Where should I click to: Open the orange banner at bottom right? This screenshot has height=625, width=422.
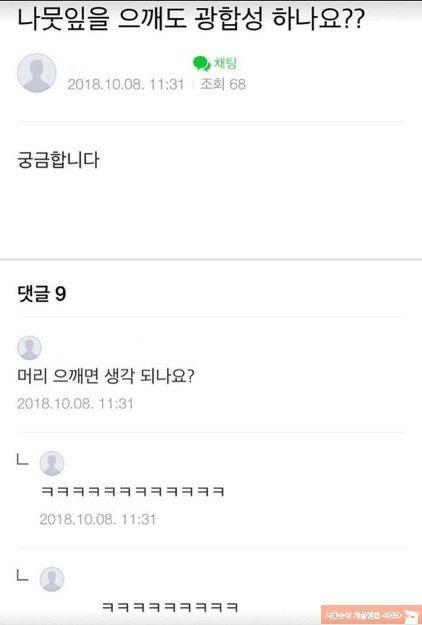(371, 615)
